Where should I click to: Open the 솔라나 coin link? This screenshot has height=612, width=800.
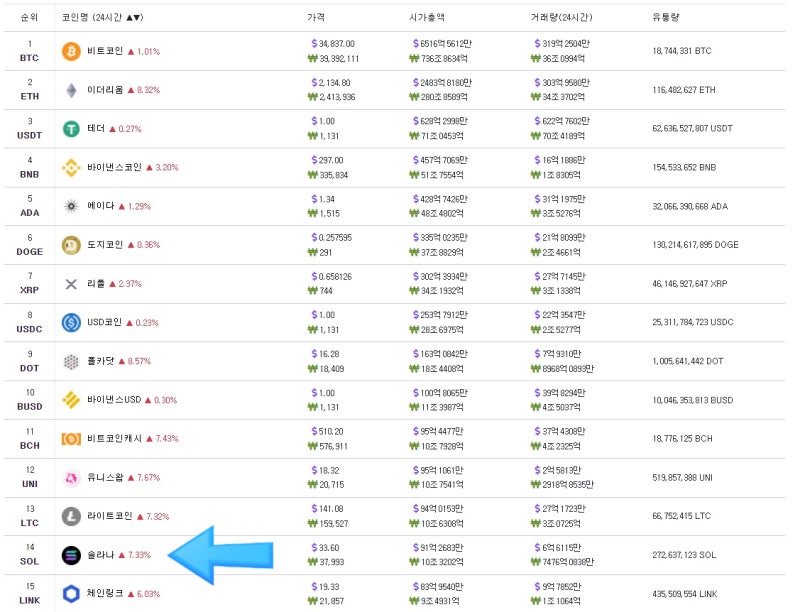click(x=101, y=555)
